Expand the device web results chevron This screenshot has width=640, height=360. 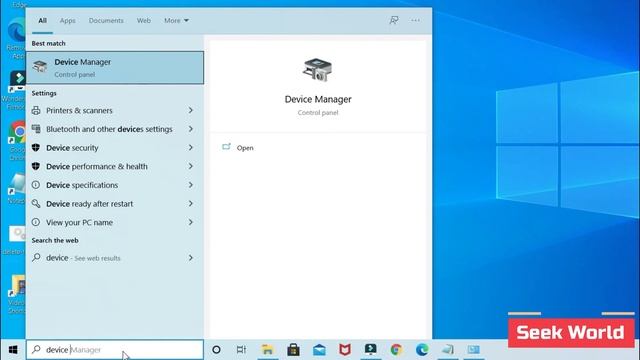tap(191, 258)
